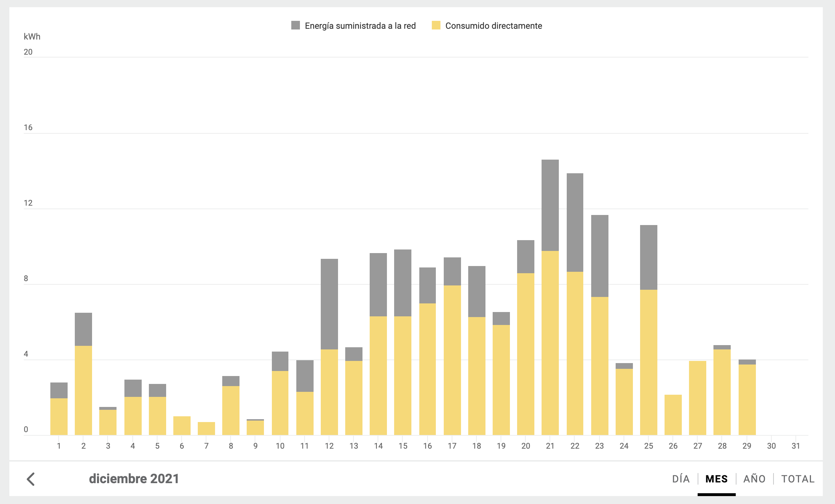Click the yellow bar for day 7
The height and width of the screenshot is (504, 835).
click(x=206, y=429)
